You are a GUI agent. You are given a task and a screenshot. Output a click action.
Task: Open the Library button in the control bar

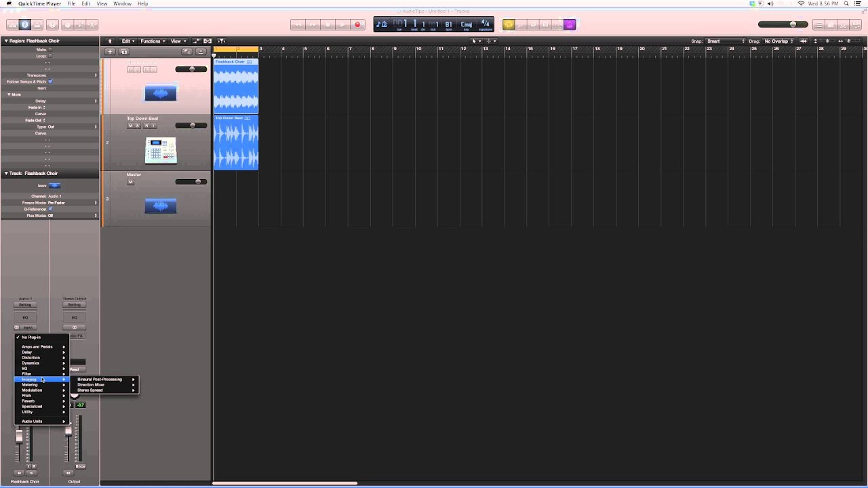[x=12, y=24]
